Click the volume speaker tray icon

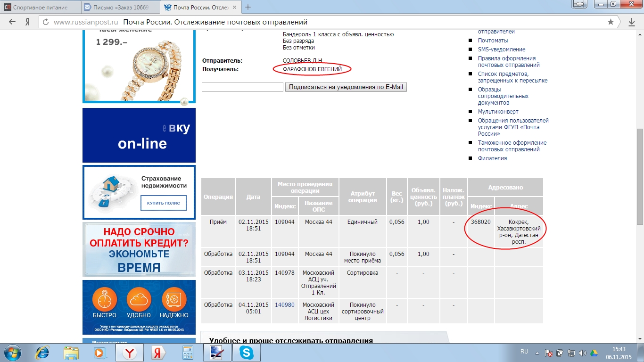tap(583, 353)
